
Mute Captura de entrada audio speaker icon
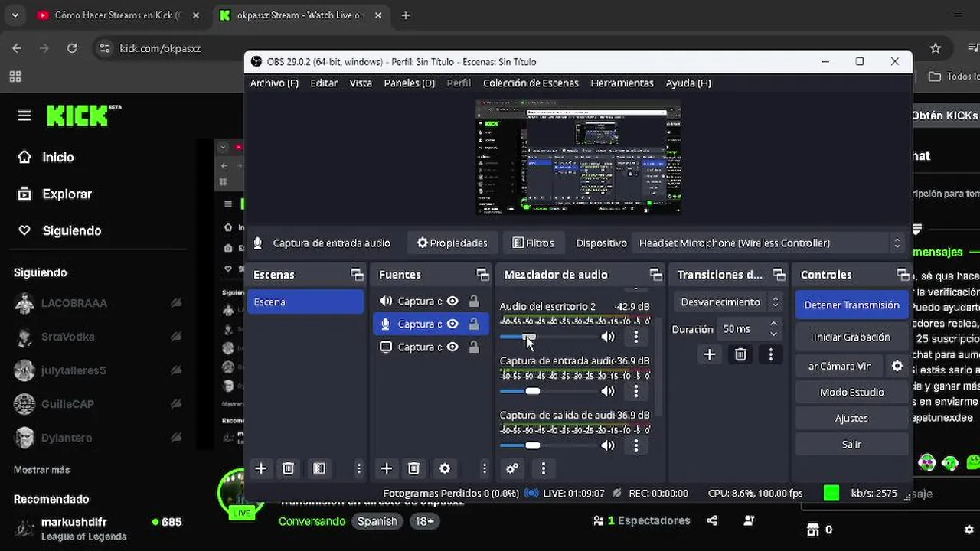coord(608,391)
